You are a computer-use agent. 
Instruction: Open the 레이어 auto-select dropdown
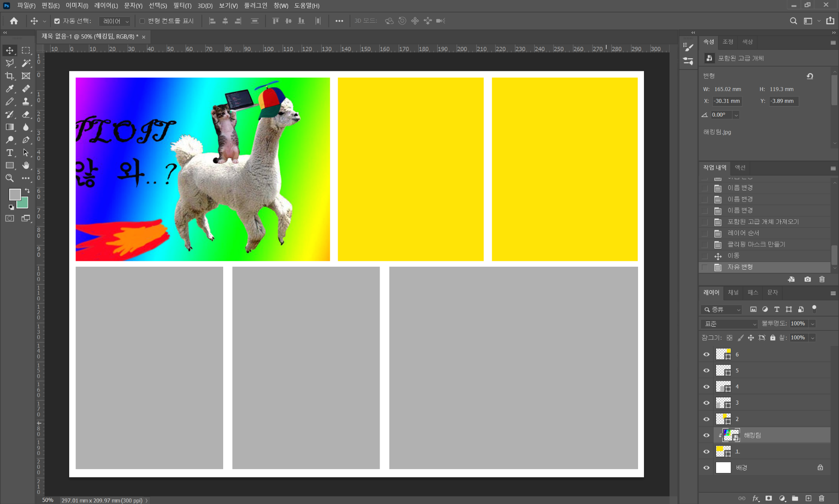coord(115,21)
